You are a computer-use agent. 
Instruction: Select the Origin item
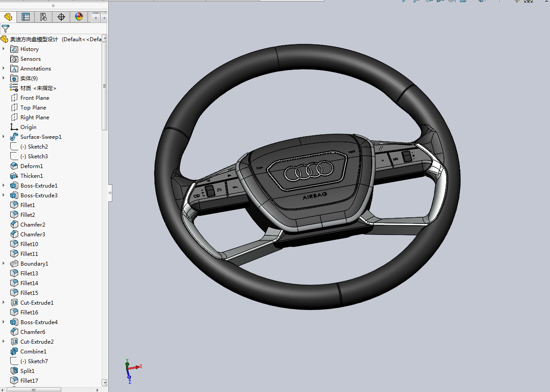click(28, 127)
